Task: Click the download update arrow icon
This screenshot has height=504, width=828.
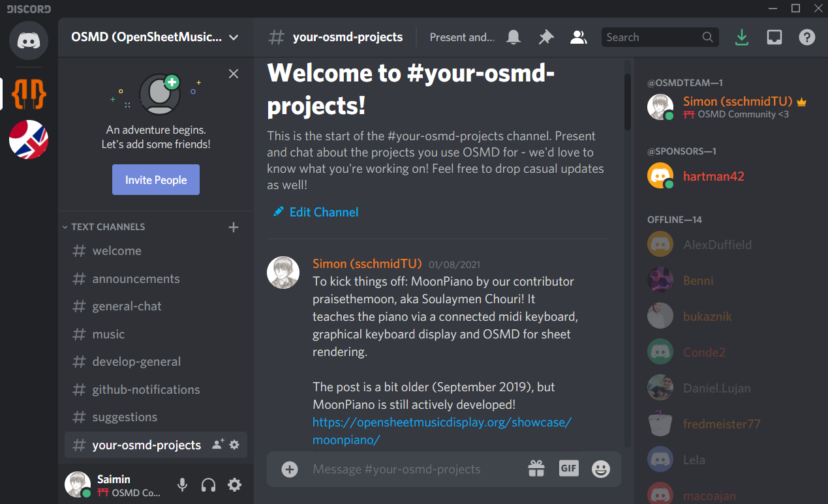Action: tap(741, 37)
